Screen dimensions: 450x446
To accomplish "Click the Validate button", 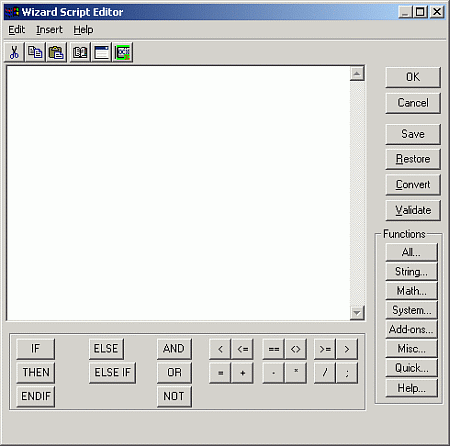I will [413, 210].
